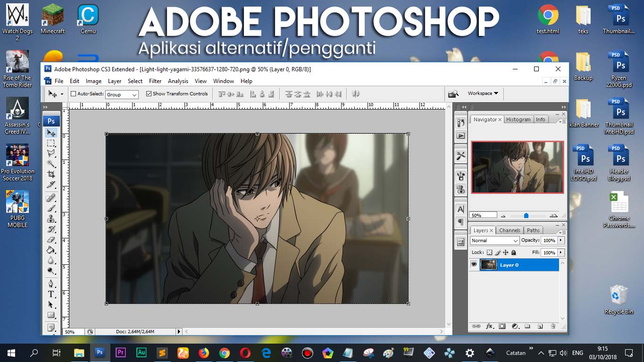Click the Navigator zoom in button
The image size is (644, 362).
(x=553, y=215)
